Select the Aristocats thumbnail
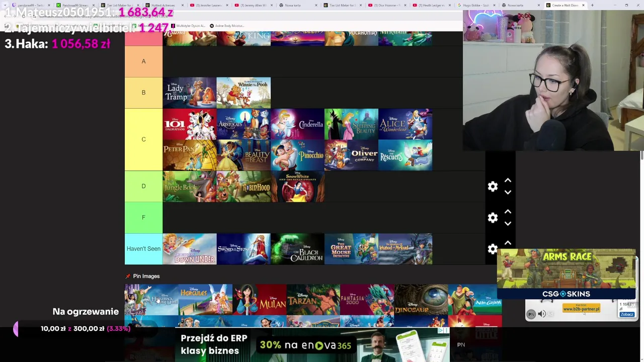The image size is (644, 362). tap(244, 124)
